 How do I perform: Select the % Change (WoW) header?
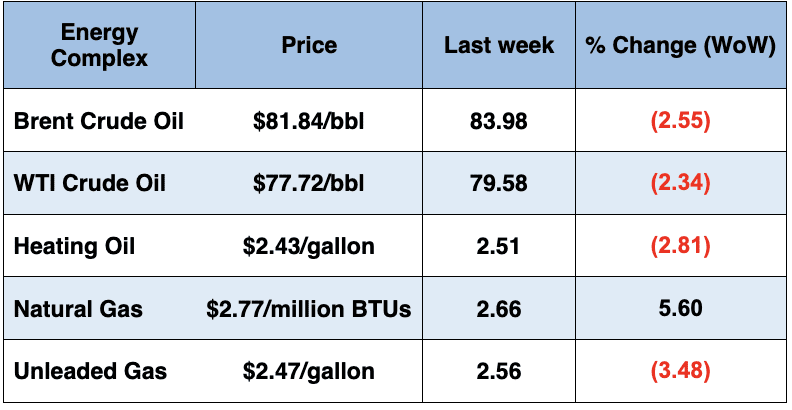click(x=680, y=46)
